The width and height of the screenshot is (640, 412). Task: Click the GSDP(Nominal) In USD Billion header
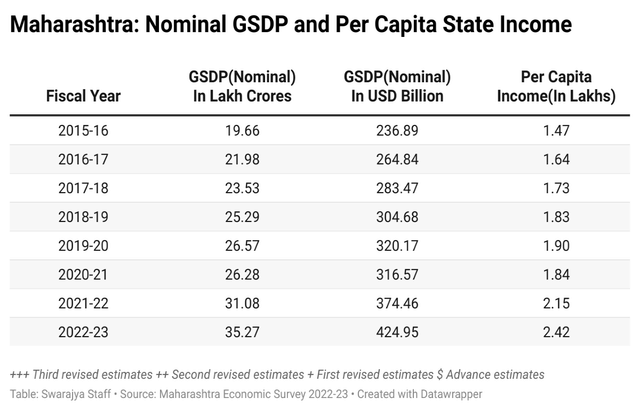coord(397,86)
